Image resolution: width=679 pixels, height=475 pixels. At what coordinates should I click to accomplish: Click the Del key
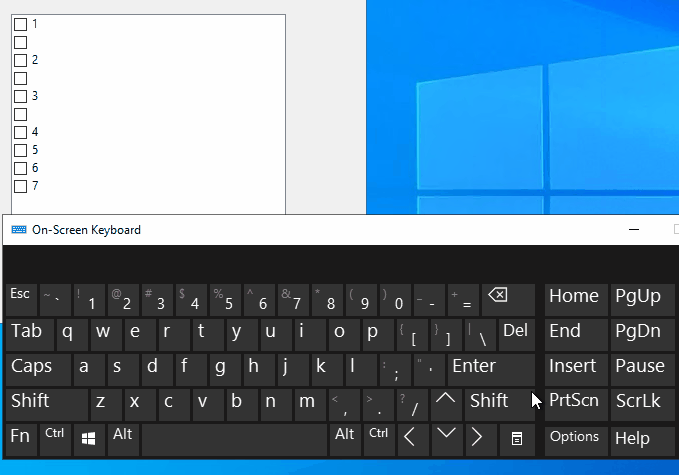(x=517, y=335)
